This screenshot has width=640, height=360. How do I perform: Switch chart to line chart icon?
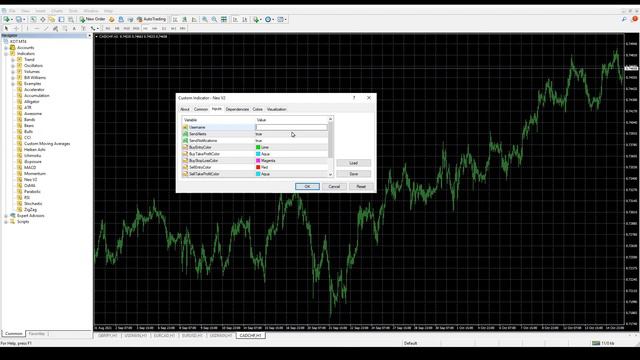(x=194, y=19)
